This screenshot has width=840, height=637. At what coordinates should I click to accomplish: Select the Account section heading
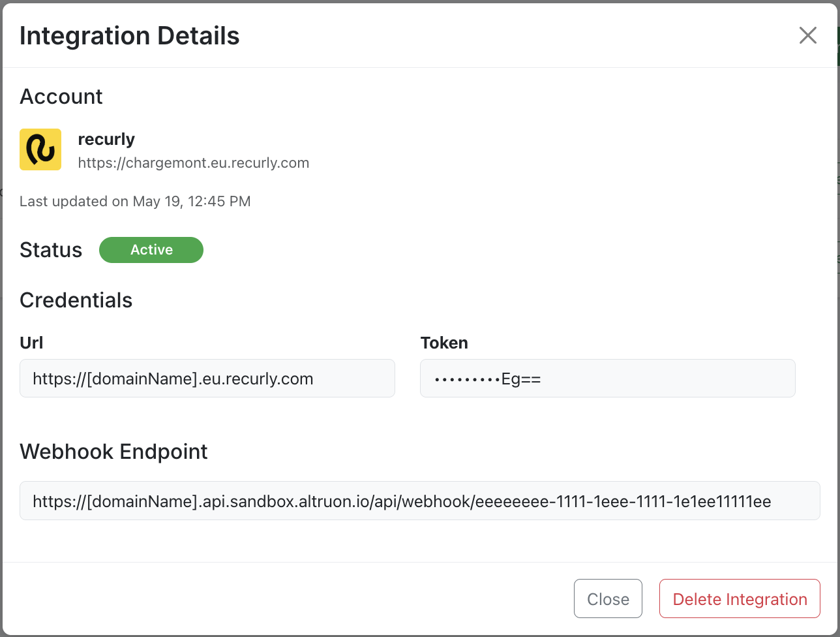coord(61,96)
